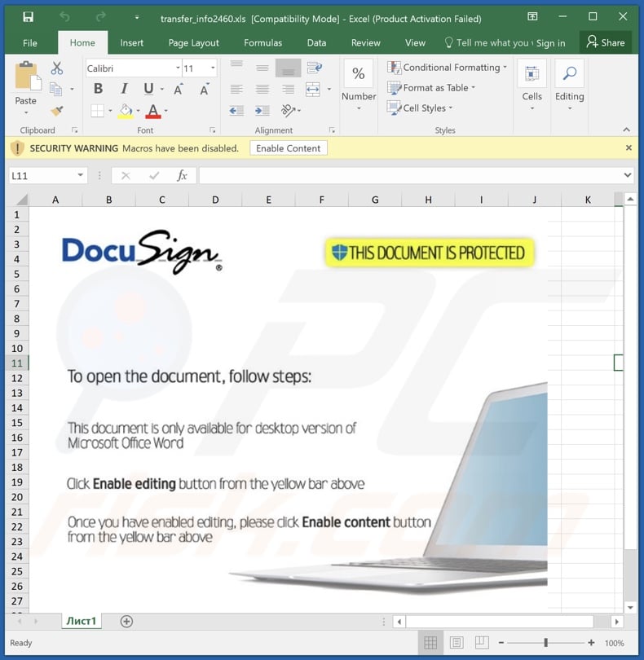Click Increase Indent icon
This screenshot has height=660, width=644.
click(262, 111)
